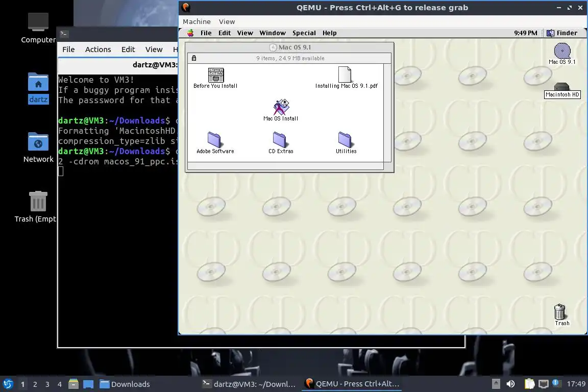Viewport: 588px width, 392px height.
Task: Click the Finder application menu icon
Action: coord(550,33)
